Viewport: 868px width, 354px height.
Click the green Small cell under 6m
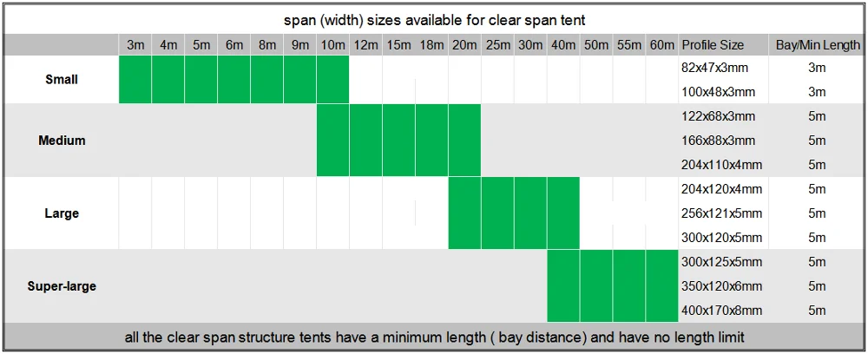pos(234,80)
